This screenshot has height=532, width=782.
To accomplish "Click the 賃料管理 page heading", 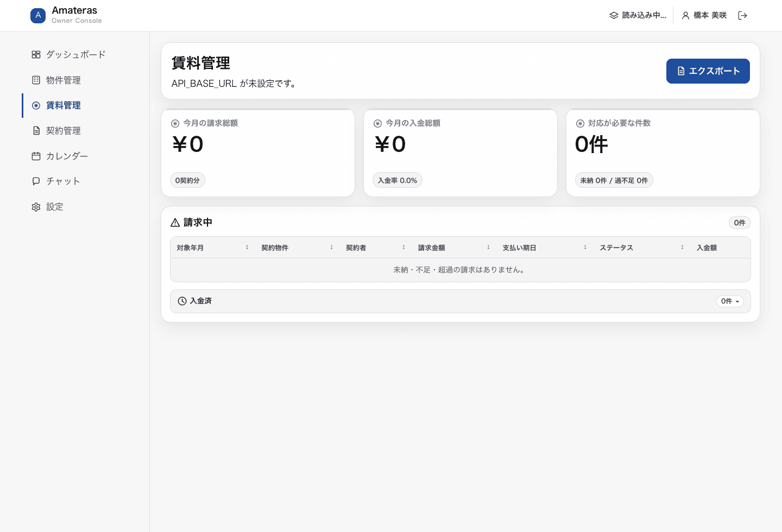I will 201,63.
